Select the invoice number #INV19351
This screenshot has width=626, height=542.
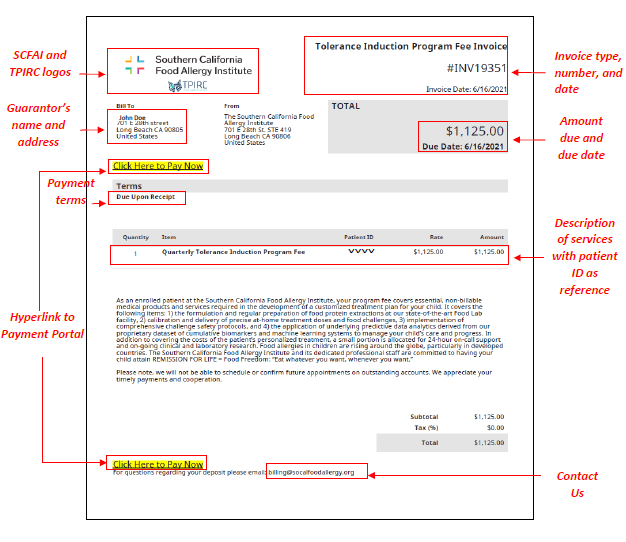click(476, 69)
